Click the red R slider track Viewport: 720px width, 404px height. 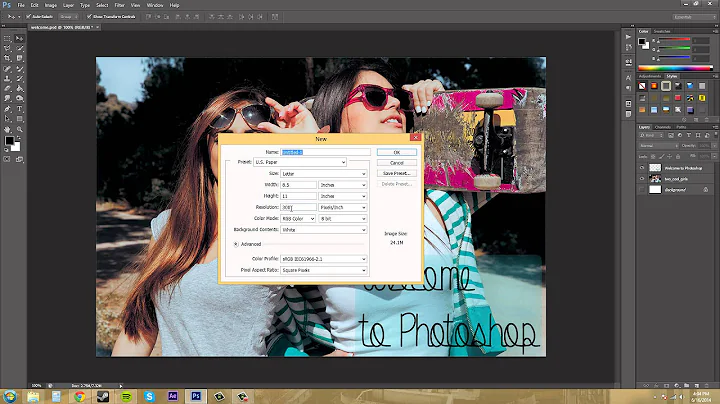tap(674, 39)
